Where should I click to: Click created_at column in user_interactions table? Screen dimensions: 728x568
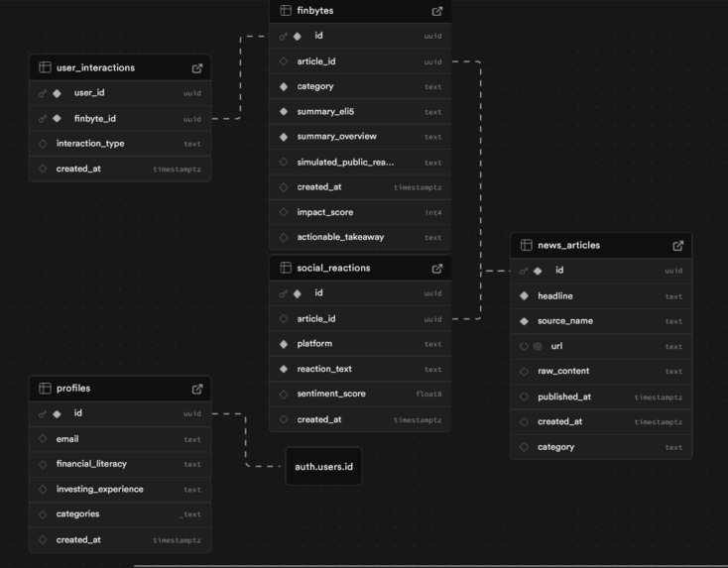pyautogui.click(x=120, y=169)
